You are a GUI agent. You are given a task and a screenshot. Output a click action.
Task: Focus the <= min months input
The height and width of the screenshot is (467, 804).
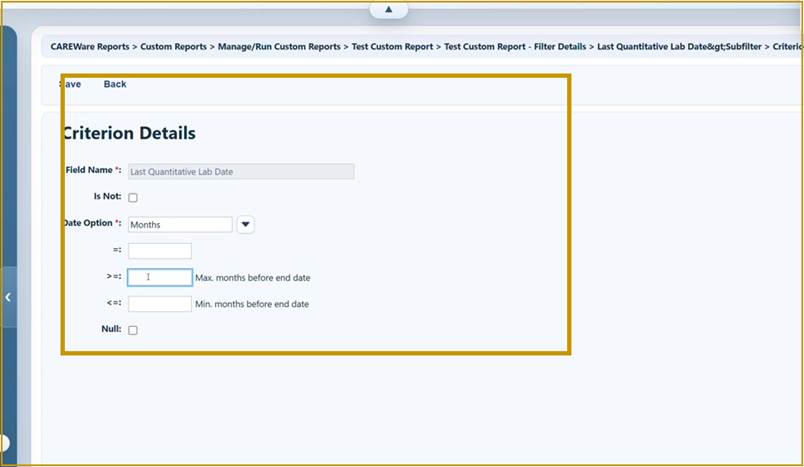[x=160, y=304]
